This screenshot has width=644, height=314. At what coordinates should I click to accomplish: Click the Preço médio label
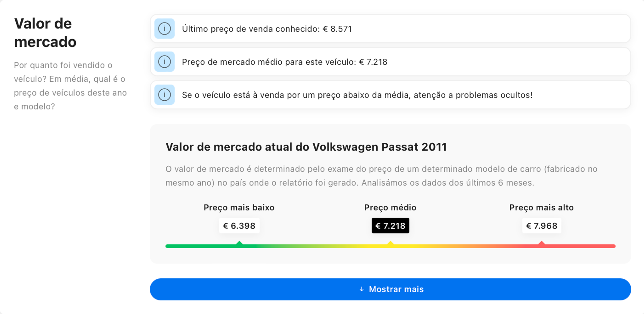(390, 208)
